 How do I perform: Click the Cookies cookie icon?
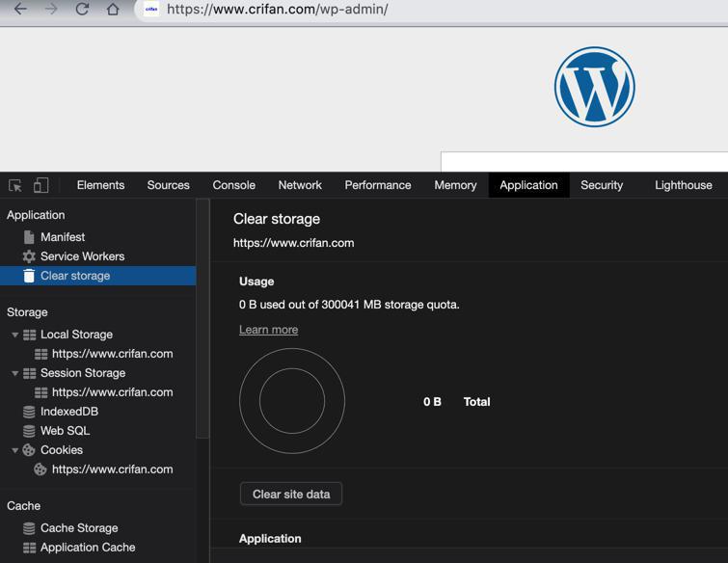click(29, 450)
